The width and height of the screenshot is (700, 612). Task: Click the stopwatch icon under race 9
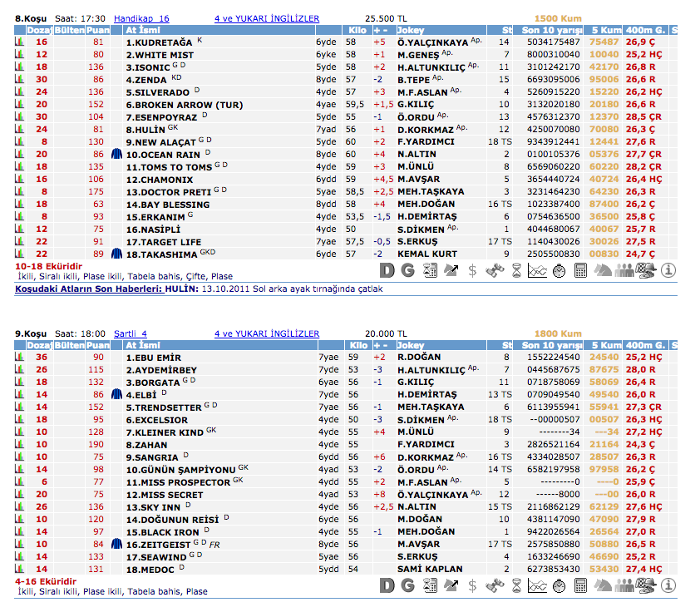click(560, 585)
